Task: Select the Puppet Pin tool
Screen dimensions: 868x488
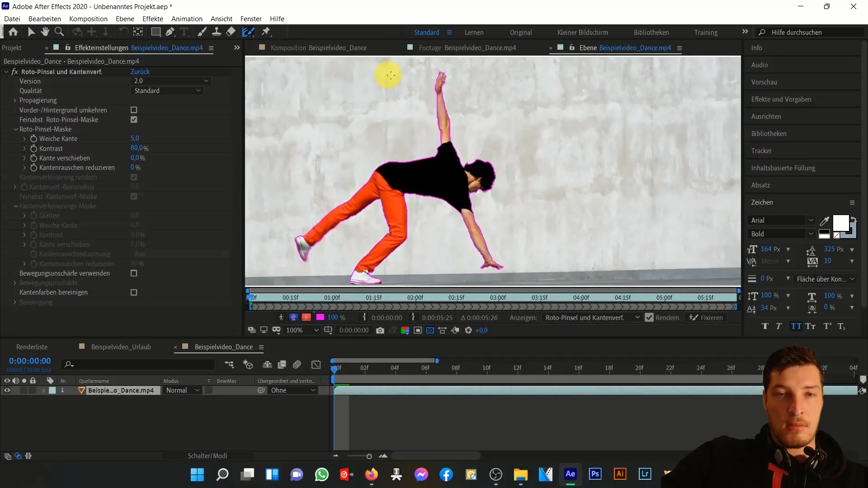Action: (266, 32)
